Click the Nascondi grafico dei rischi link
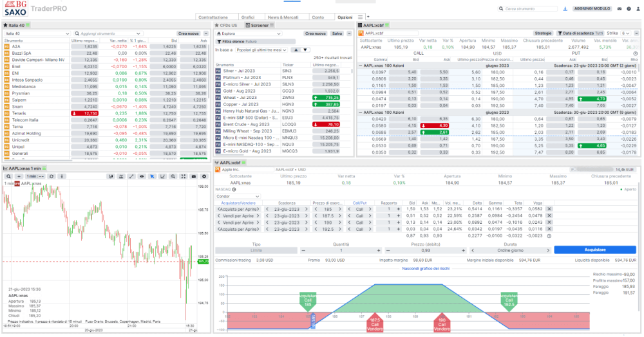This screenshot has height=337, width=644. point(426,269)
